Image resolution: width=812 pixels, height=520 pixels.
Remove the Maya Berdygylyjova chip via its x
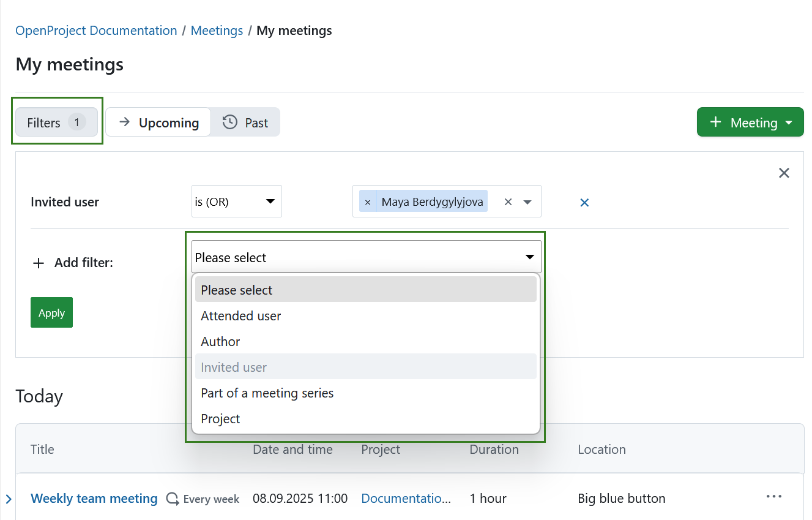(368, 202)
